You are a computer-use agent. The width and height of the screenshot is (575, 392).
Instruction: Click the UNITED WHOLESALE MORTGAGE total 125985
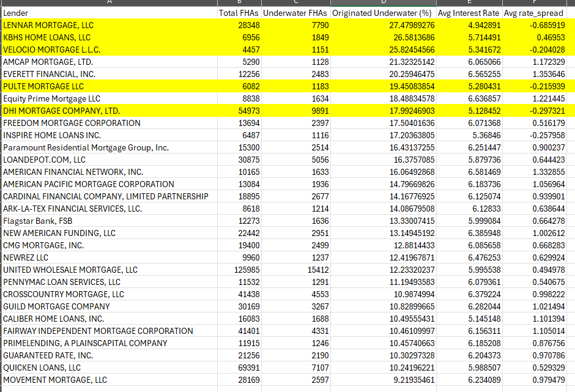click(x=239, y=270)
